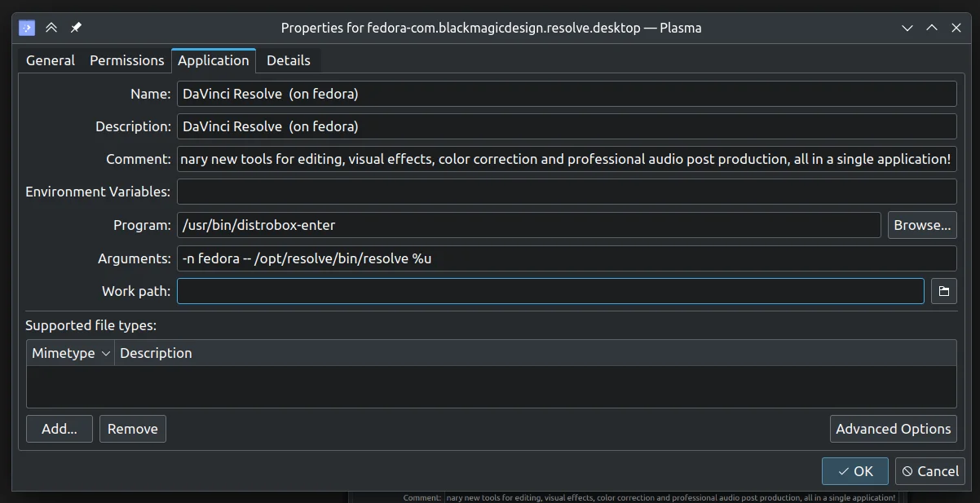Click Browse... next to Program field

[x=922, y=225]
